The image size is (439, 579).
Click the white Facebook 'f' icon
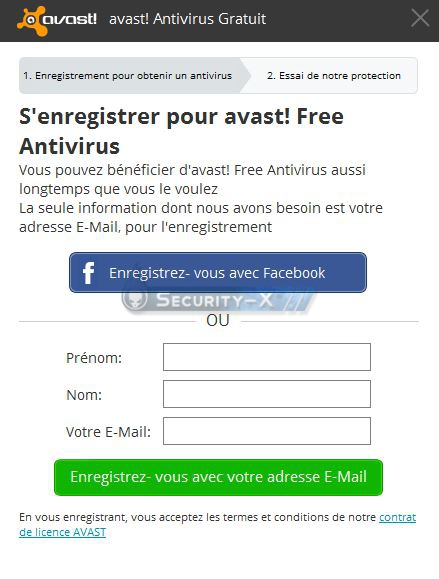pos(89,273)
